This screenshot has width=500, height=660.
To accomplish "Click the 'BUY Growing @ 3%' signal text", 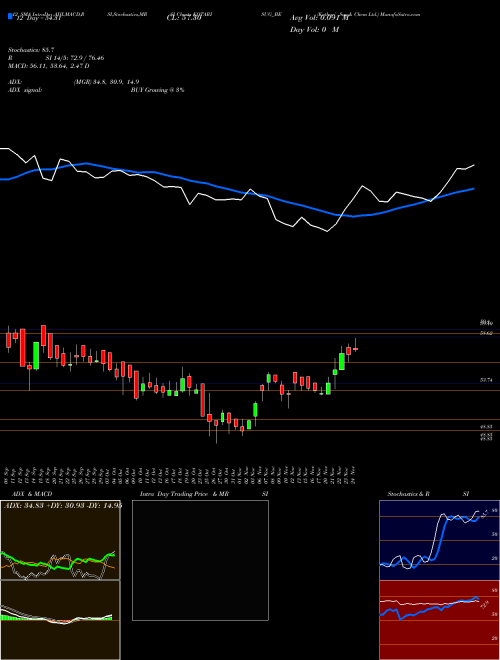I will point(157,90).
